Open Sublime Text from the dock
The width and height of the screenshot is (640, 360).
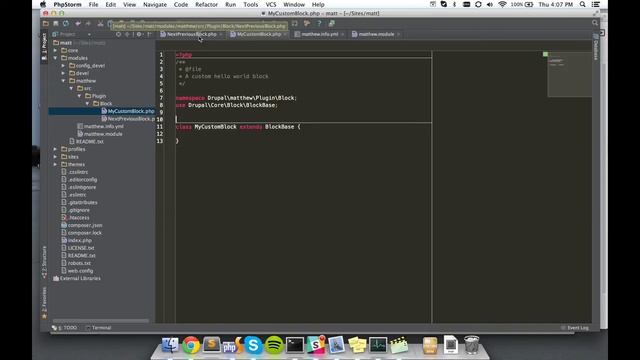211,345
